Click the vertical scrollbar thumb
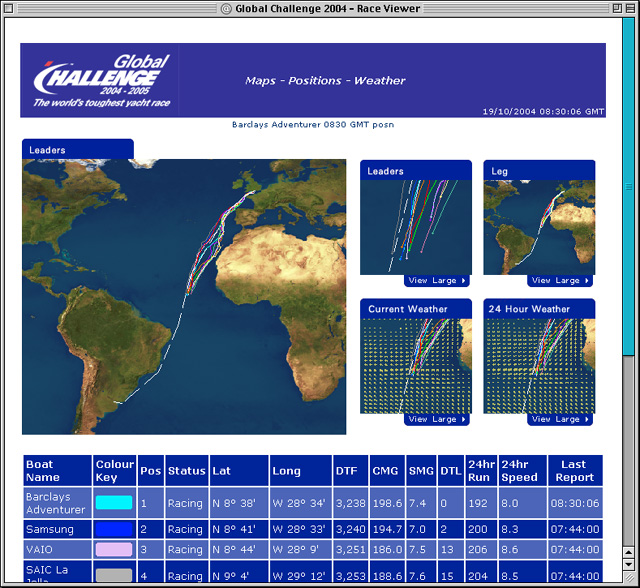The height and width of the screenshot is (588, 640). 628,186
